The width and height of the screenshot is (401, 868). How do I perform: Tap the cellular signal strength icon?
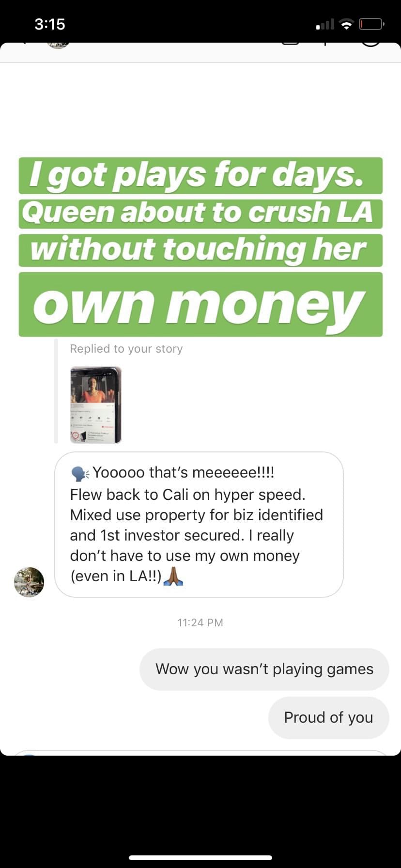click(325, 24)
